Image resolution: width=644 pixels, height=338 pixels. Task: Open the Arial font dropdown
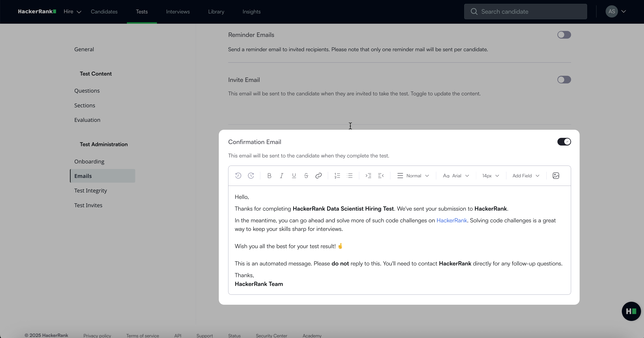456,176
